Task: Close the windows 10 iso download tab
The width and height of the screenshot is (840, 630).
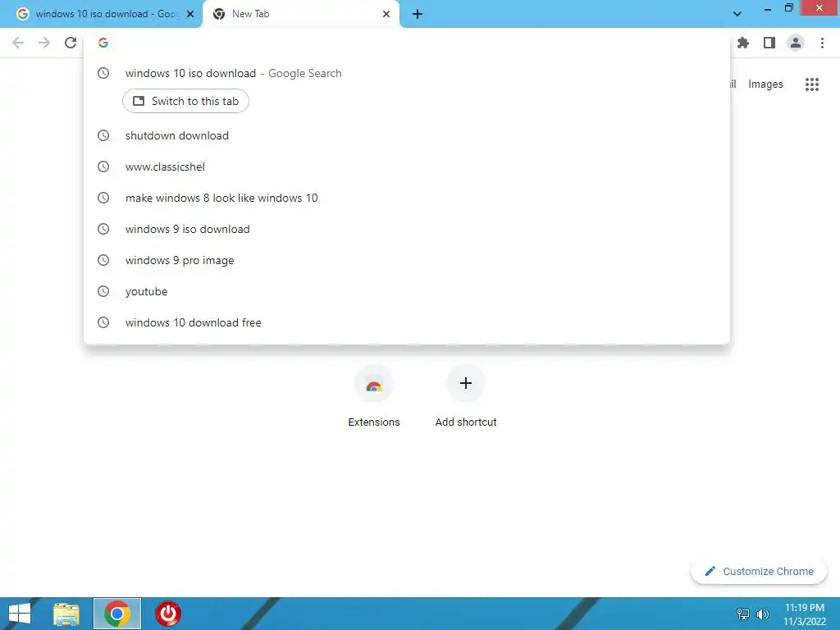Action: tap(190, 14)
